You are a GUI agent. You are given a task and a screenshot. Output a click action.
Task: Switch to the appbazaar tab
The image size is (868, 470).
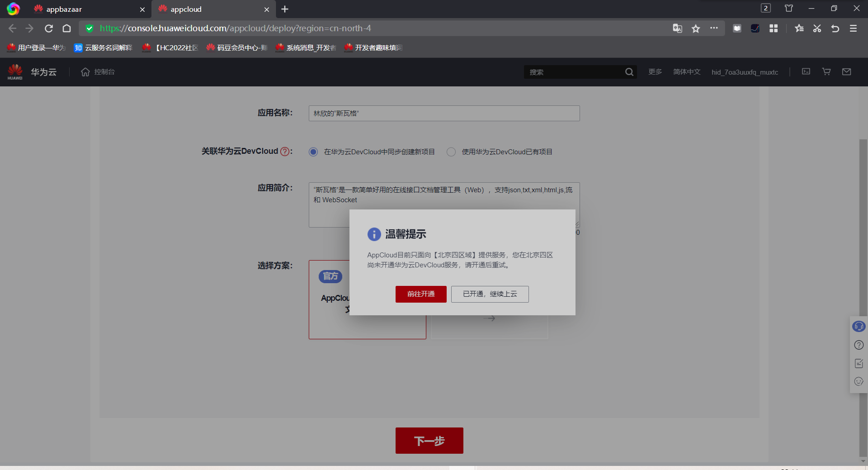(x=90, y=9)
